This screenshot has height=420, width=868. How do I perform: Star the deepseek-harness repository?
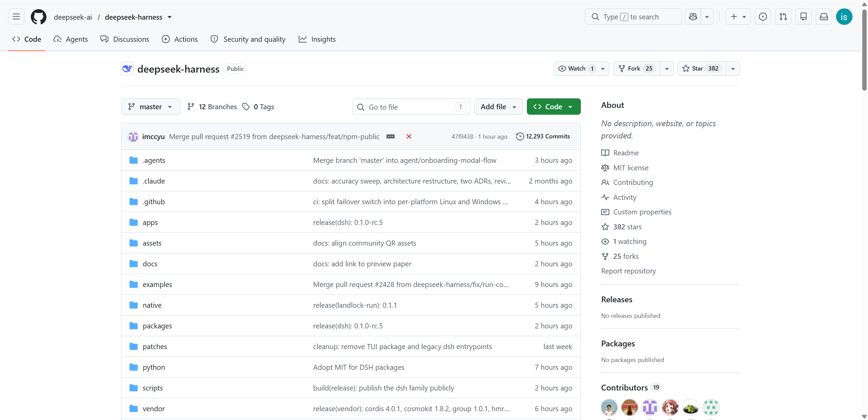(x=702, y=69)
